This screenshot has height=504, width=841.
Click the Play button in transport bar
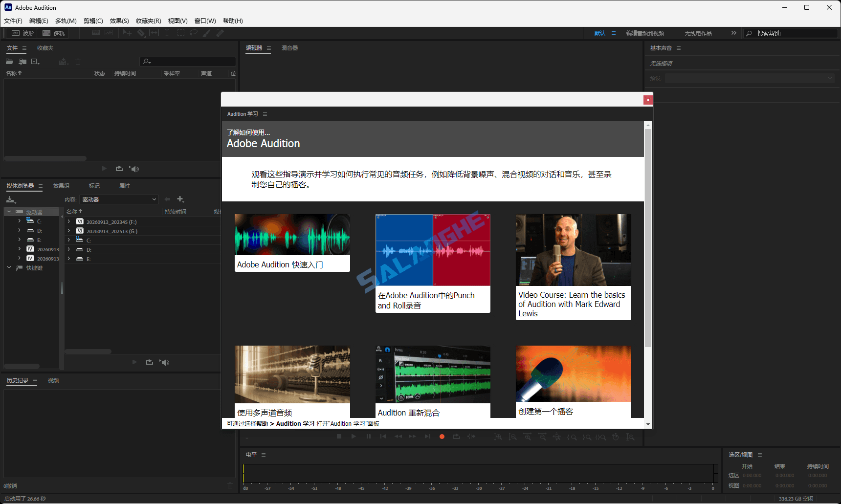coord(354,437)
